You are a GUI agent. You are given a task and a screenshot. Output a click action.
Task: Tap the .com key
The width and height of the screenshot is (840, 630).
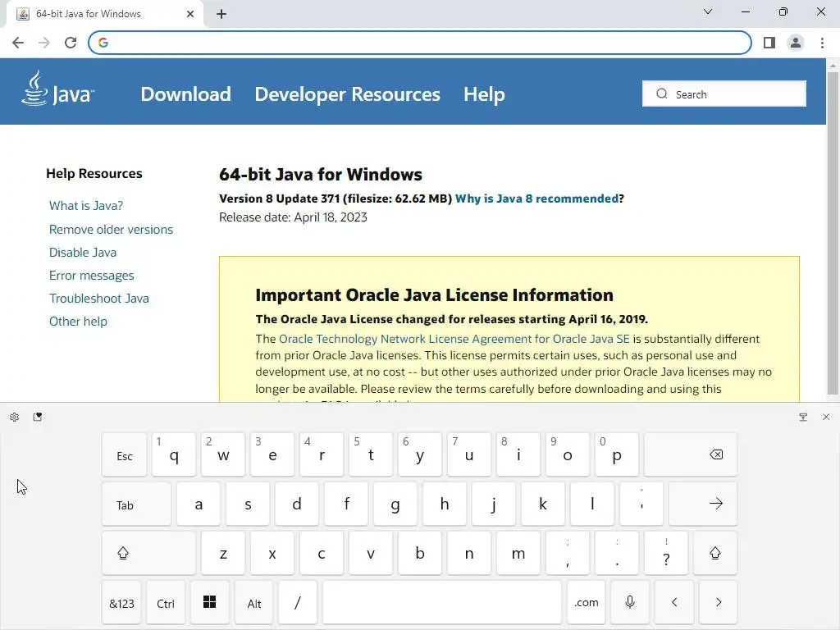pos(586,603)
